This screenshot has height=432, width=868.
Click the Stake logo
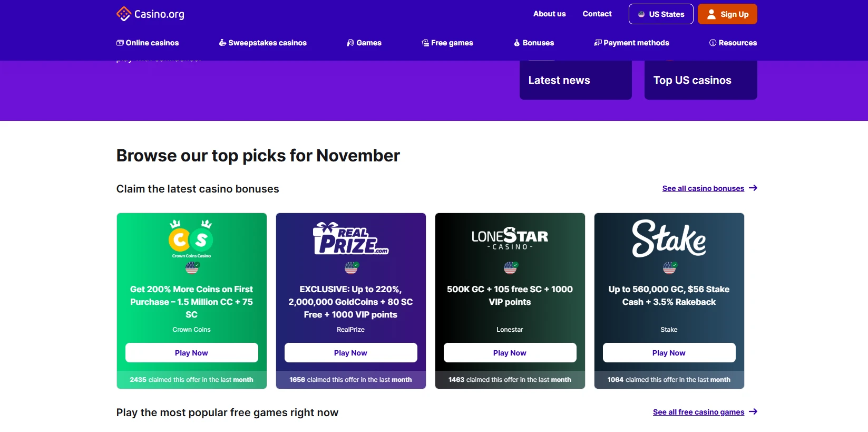[x=669, y=238]
